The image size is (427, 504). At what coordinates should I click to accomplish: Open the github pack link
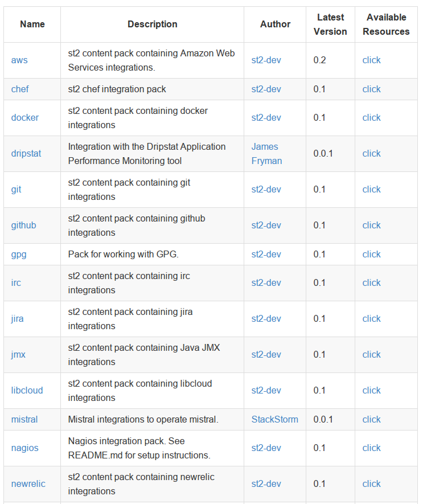click(x=23, y=226)
